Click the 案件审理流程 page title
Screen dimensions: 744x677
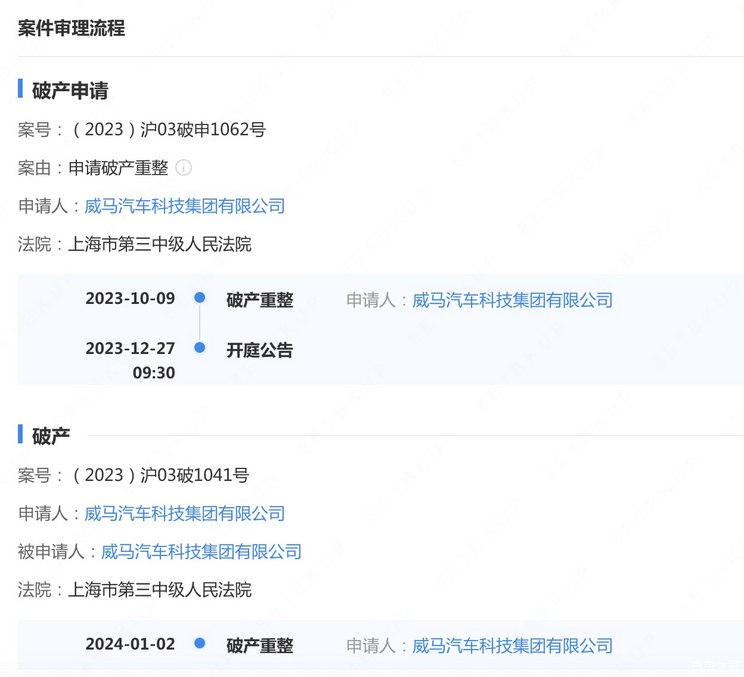[x=72, y=28]
